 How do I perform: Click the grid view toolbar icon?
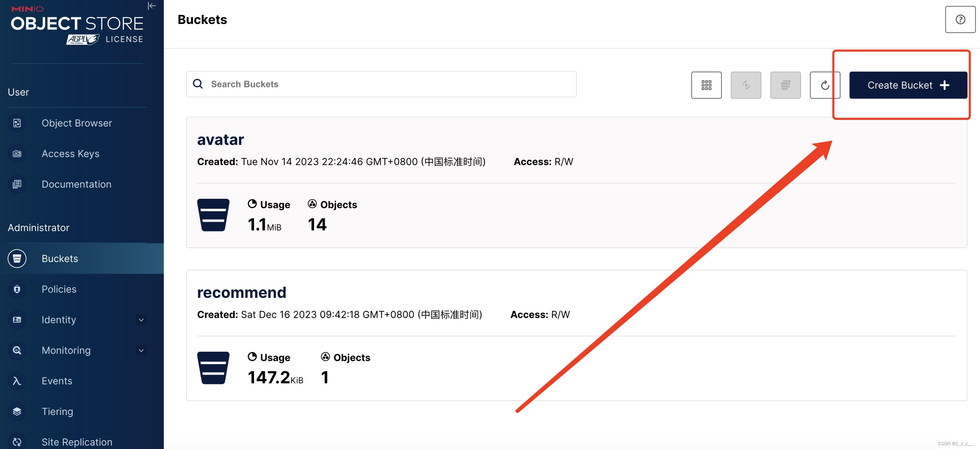click(706, 85)
